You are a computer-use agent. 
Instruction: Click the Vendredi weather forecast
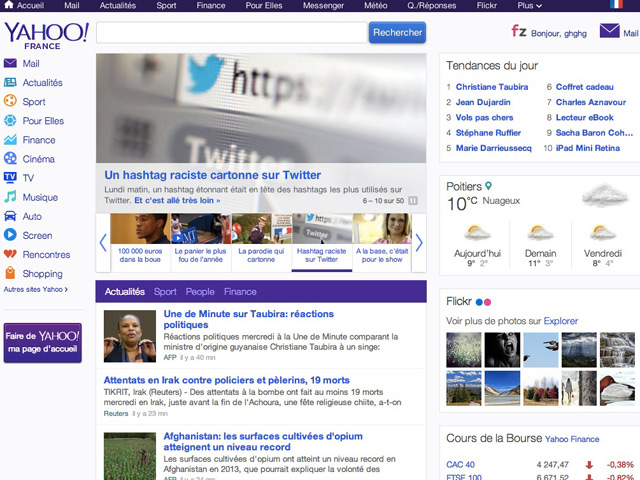pos(602,245)
